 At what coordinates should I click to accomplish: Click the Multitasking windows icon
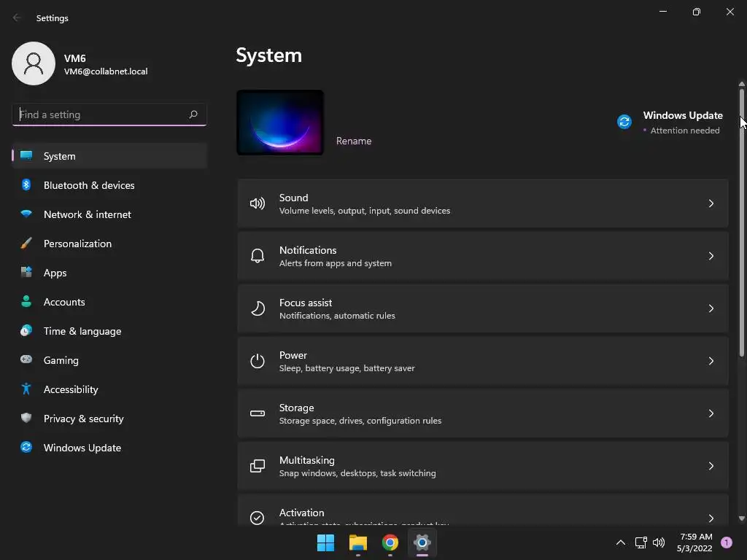[x=258, y=466]
